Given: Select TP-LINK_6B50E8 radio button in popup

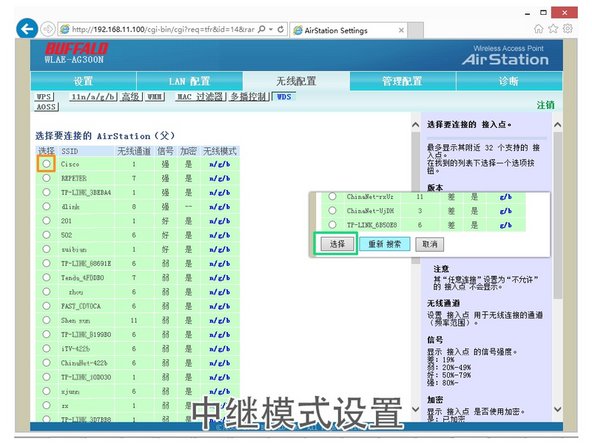Looking at the screenshot, I should click(x=332, y=225).
